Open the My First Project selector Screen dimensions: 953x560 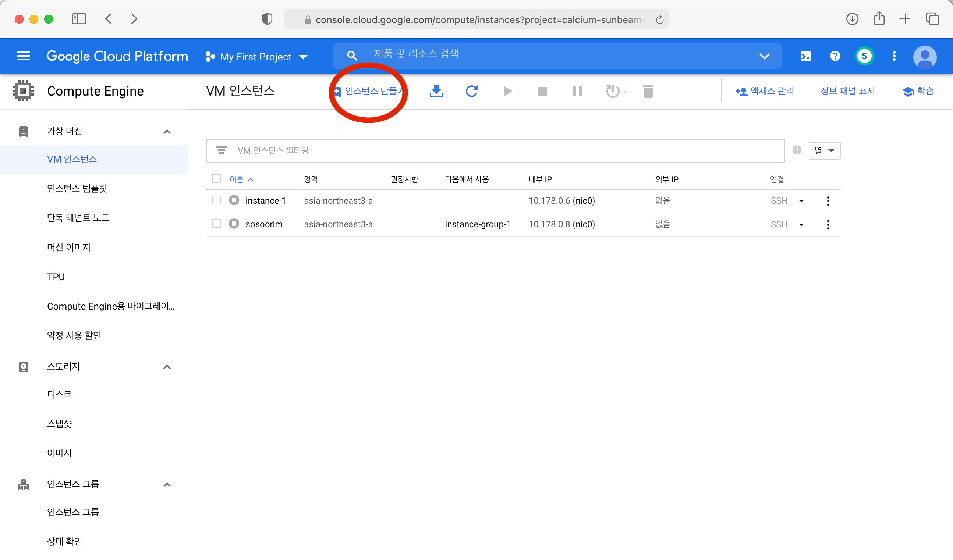pos(256,57)
